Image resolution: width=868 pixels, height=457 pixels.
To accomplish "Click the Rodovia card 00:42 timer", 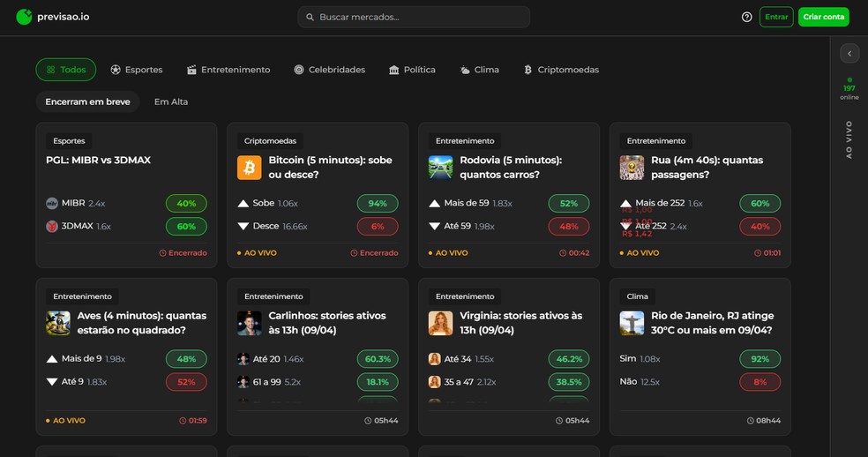I will pos(574,253).
